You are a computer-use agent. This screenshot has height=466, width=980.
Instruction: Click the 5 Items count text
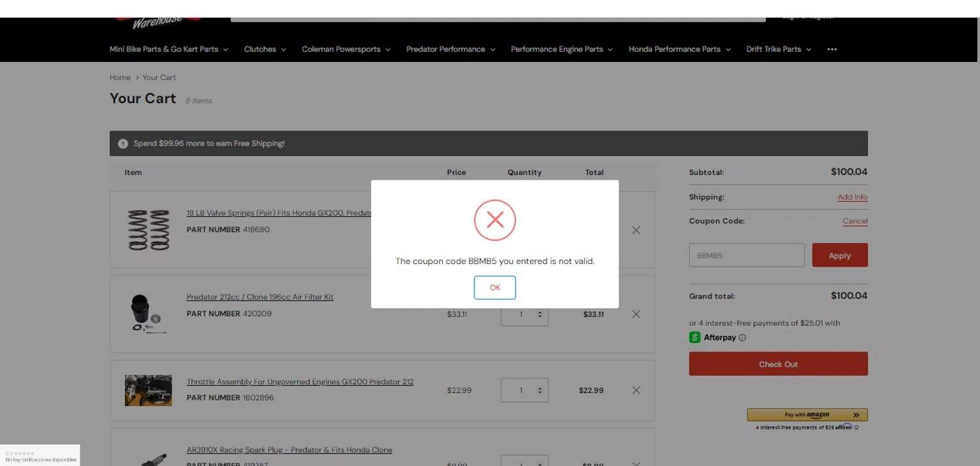tap(199, 101)
